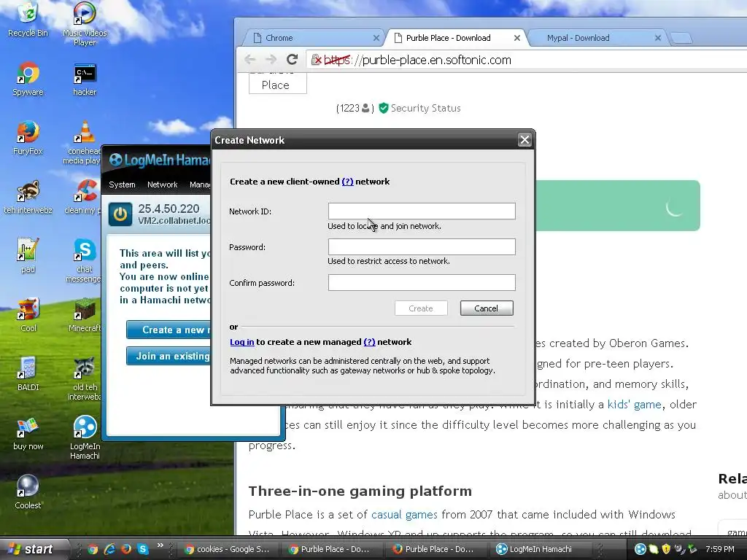This screenshot has width=747, height=560.
Task: Select the Coolest desktop icon
Action: [28, 492]
